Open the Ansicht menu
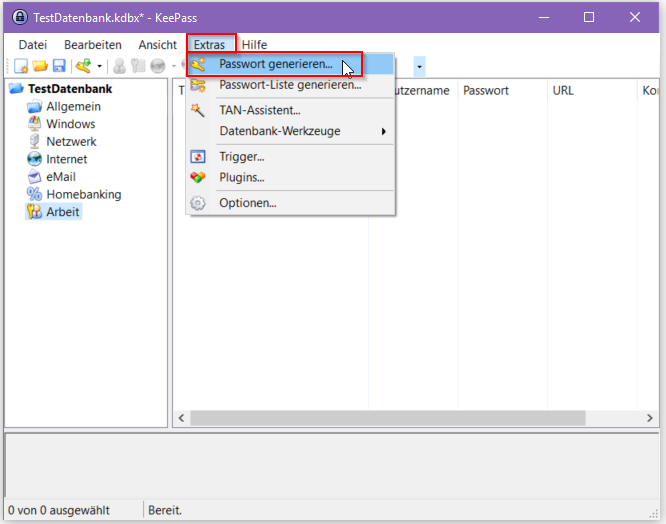 click(157, 45)
